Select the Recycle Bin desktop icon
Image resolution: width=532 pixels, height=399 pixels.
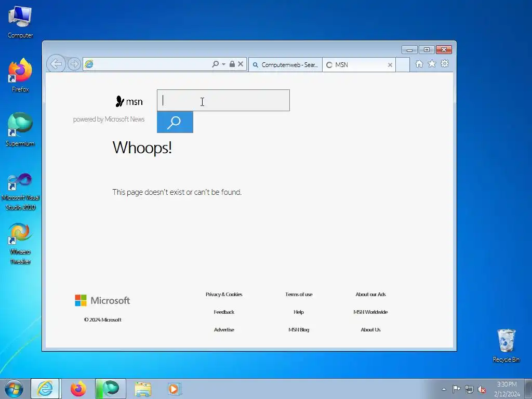click(506, 345)
